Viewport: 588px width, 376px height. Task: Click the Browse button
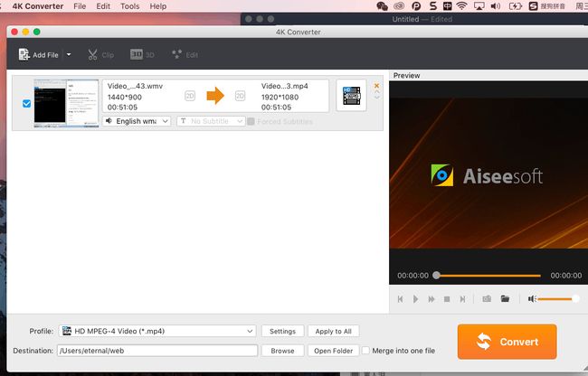[283, 351]
